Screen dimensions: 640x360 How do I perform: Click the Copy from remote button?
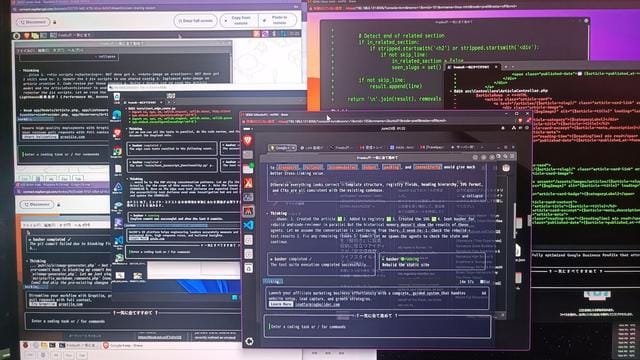pos(240,20)
